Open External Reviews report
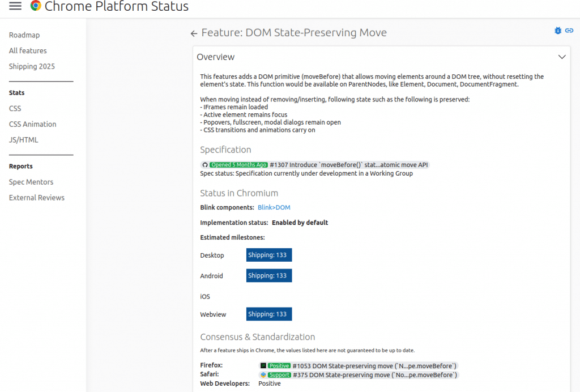 tap(37, 198)
